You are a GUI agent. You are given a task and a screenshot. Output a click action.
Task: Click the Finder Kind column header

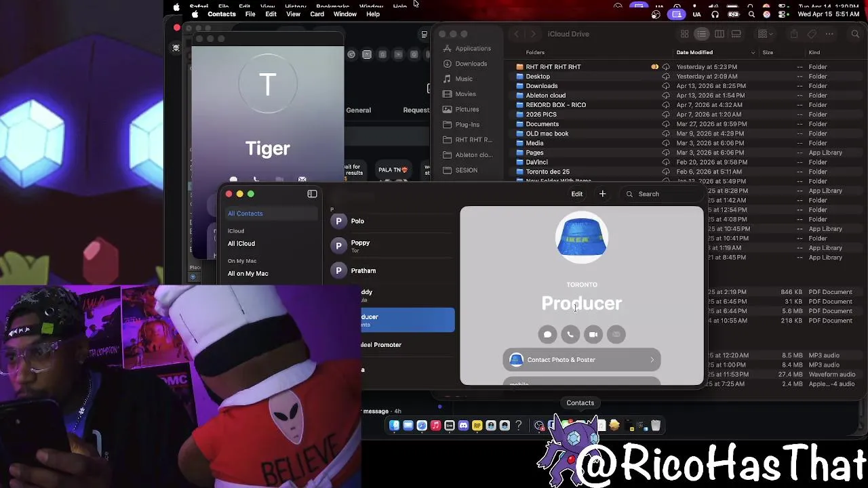point(814,52)
